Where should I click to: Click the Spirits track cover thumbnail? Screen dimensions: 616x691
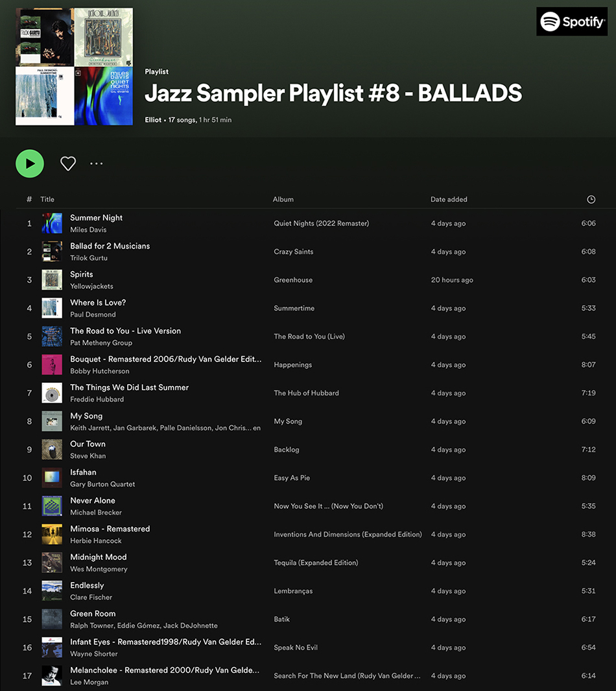52,280
